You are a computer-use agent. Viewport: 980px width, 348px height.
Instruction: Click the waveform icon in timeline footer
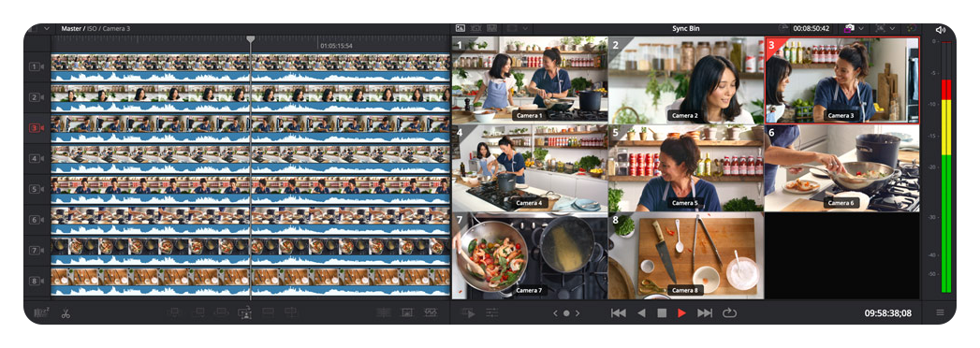pyautogui.click(x=430, y=313)
